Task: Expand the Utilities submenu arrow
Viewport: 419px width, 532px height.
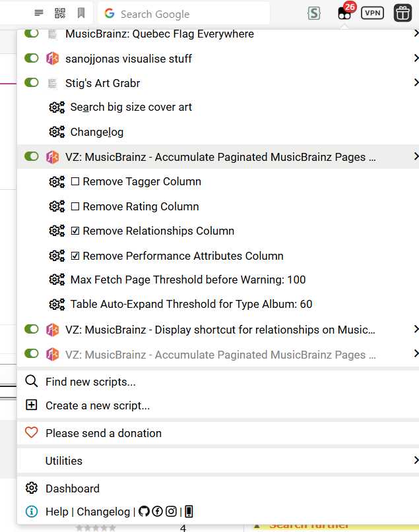Action: (415, 460)
